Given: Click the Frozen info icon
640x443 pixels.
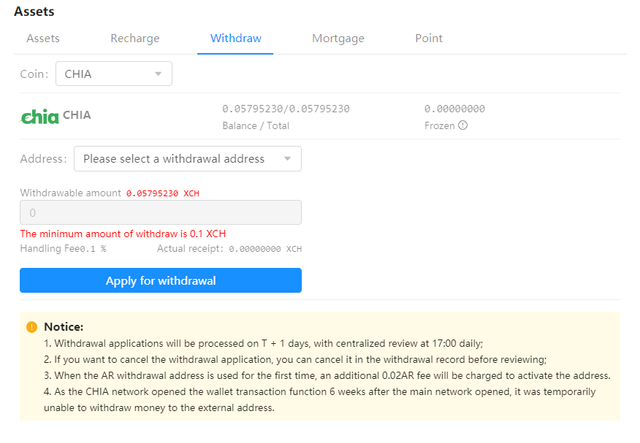Looking at the screenshot, I should tap(462, 125).
